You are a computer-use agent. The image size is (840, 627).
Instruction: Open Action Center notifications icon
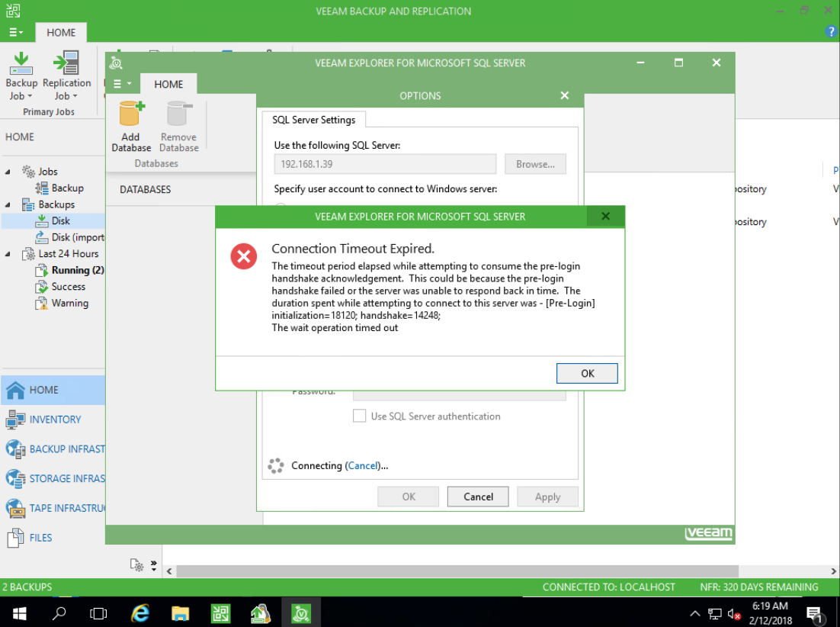point(814,614)
